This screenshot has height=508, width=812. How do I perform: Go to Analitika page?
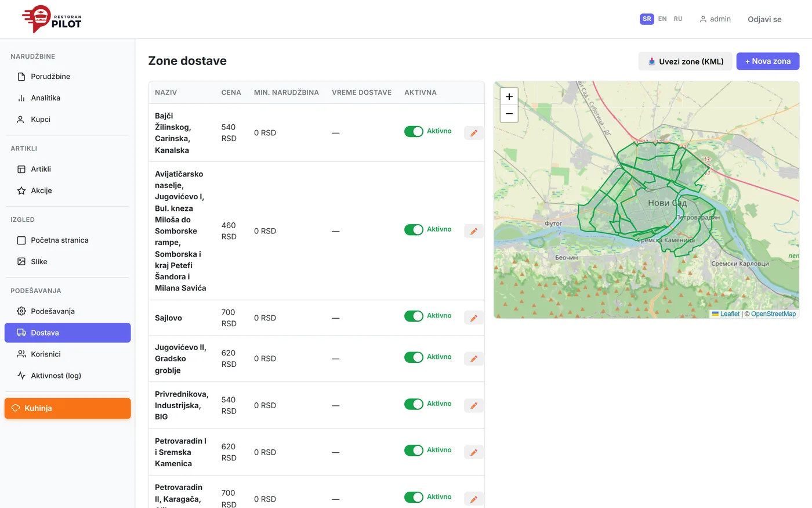coord(67,98)
